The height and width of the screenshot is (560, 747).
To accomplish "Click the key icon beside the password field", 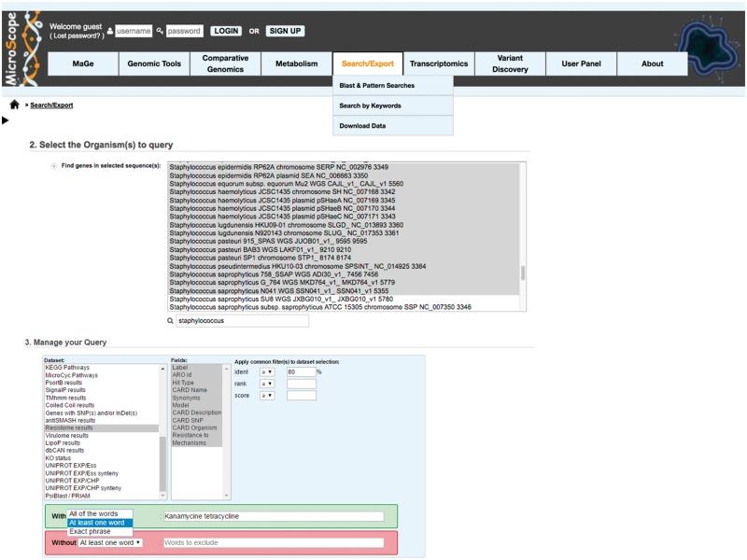I will pyautogui.click(x=161, y=31).
